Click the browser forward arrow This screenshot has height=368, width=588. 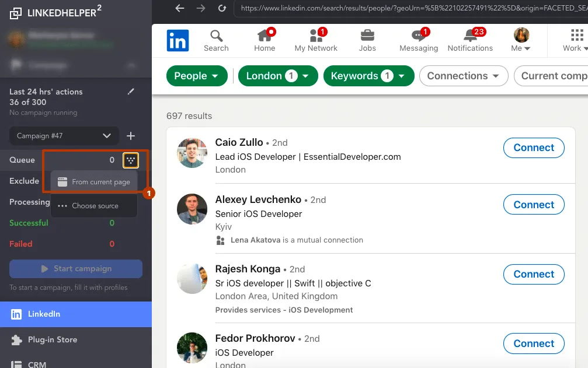coord(201,8)
